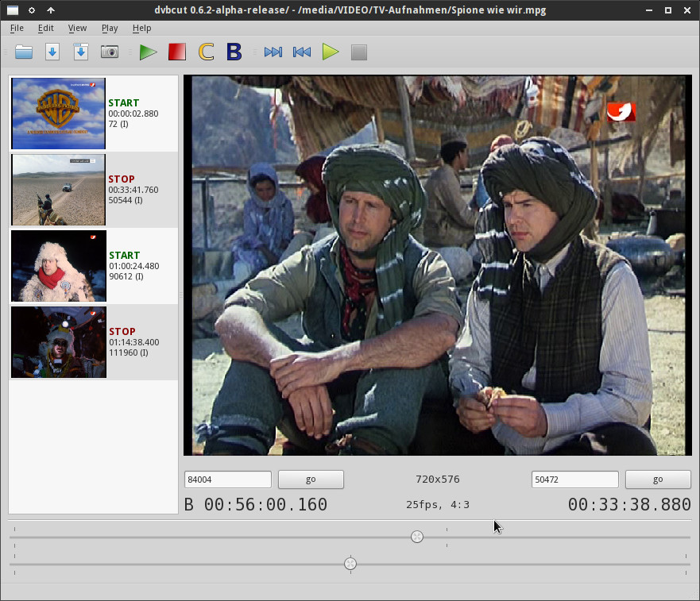Click the open file folder icon
Viewport: 700px width, 601px height.
[24, 52]
